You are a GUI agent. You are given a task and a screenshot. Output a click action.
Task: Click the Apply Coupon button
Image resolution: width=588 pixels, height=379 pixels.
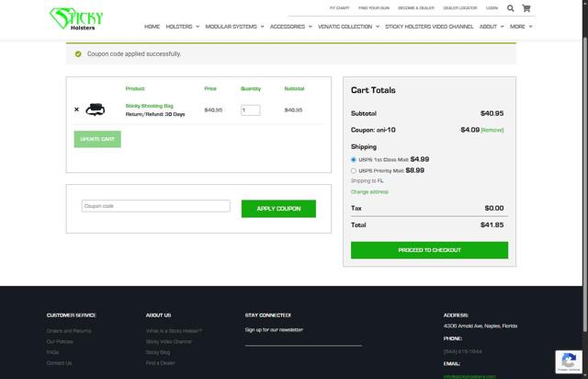click(x=278, y=209)
